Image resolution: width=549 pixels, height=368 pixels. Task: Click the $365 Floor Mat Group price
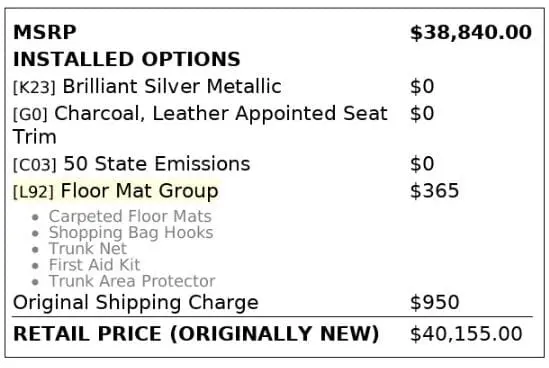pyautogui.click(x=434, y=191)
